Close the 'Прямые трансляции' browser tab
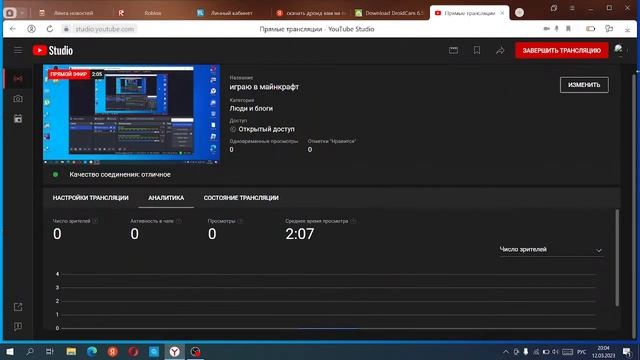 point(502,13)
